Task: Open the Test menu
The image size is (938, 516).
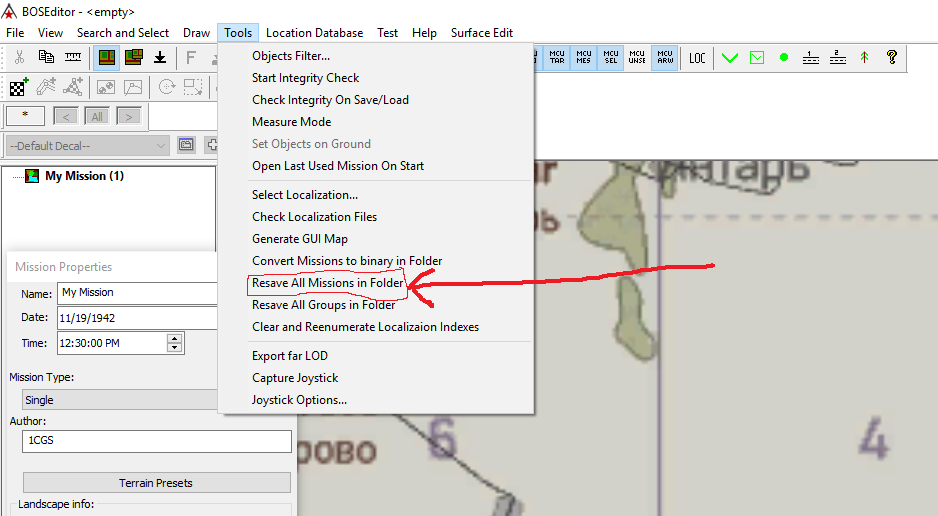Action: tap(387, 33)
